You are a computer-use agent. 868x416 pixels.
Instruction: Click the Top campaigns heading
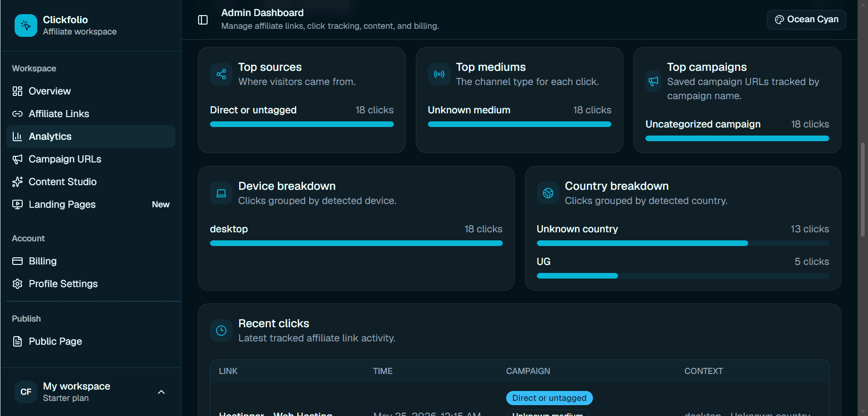(x=707, y=67)
